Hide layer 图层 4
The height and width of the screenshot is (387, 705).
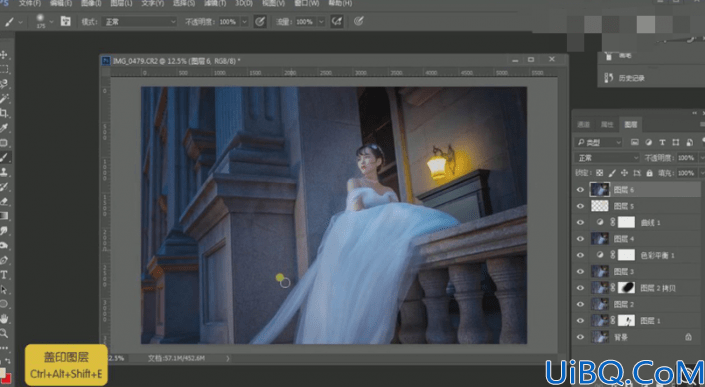coord(580,239)
